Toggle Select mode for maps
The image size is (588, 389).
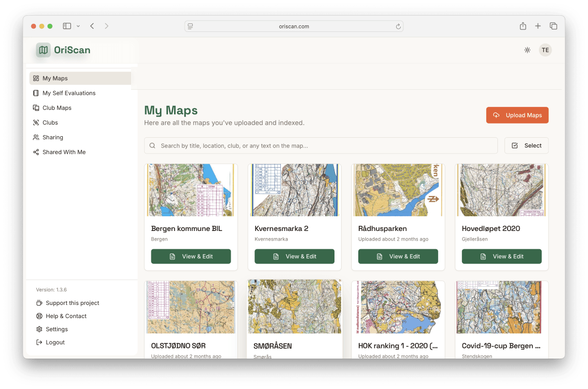pos(526,146)
